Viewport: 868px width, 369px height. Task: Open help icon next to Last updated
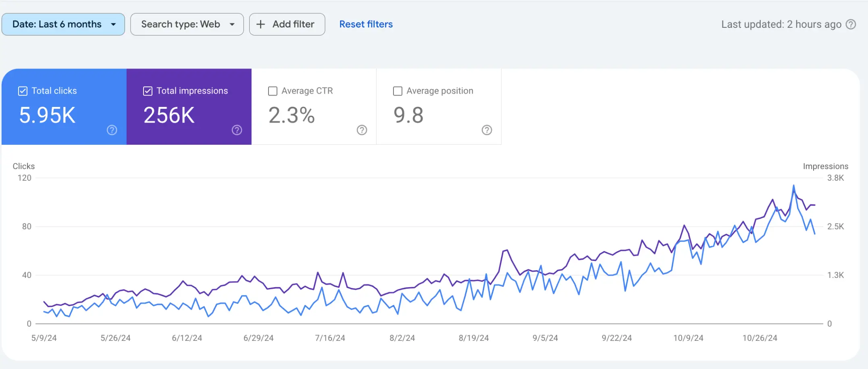point(851,24)
